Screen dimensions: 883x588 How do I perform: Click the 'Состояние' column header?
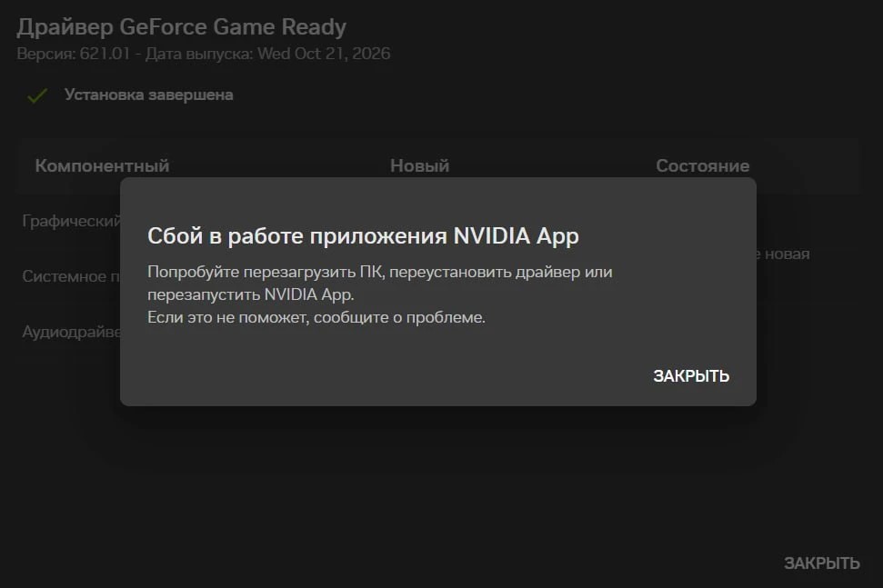702,165
